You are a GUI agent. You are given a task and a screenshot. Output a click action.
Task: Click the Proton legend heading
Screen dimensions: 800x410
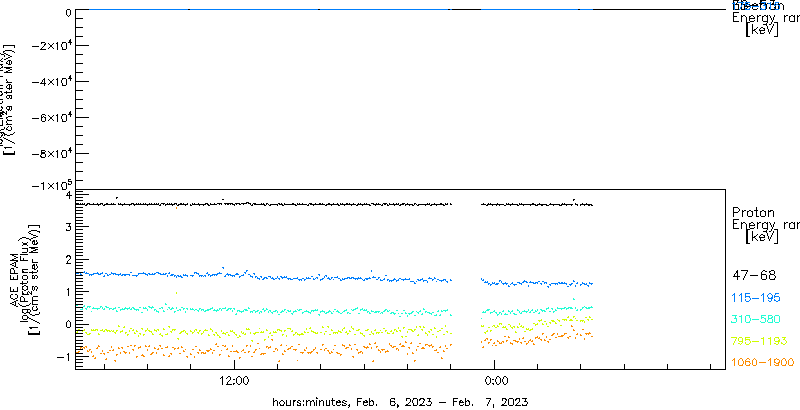click(x=753, y=212)
